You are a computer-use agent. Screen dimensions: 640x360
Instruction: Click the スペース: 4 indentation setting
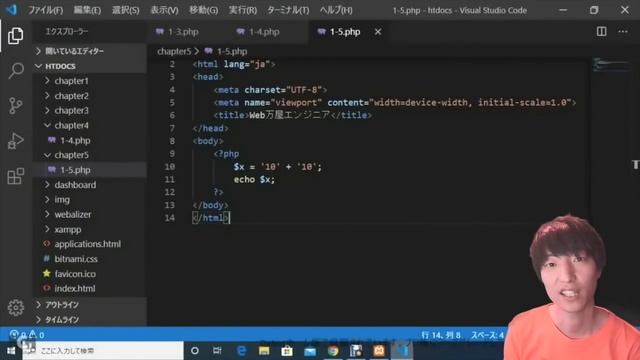click(487, 335)
